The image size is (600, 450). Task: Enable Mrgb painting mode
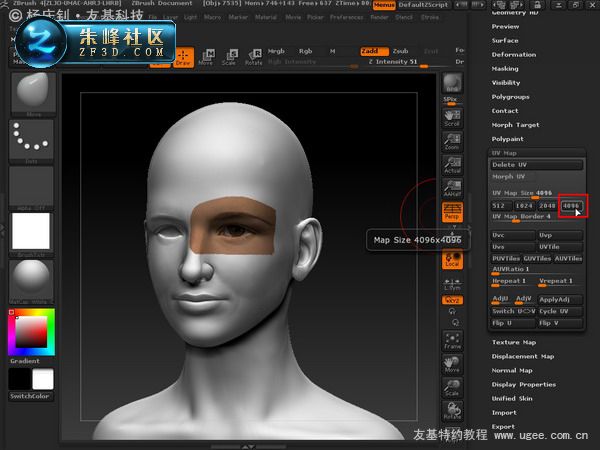(x=276, y=51)
